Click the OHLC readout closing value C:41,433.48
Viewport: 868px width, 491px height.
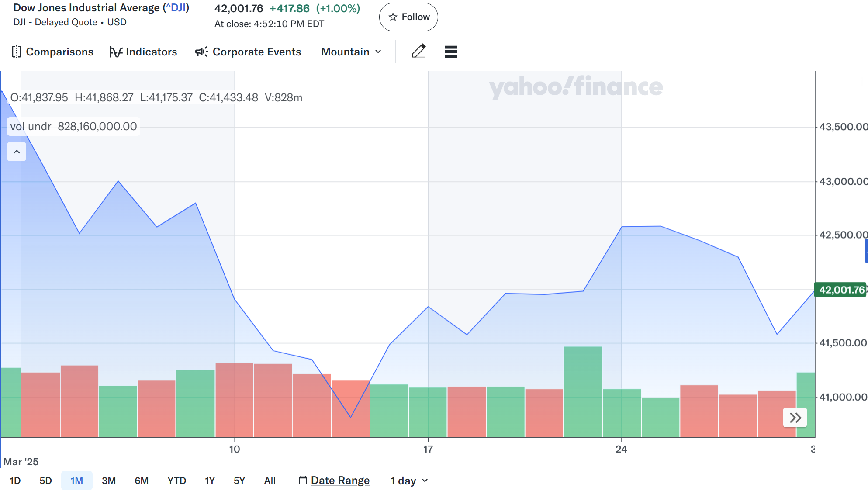pos(228,98)
